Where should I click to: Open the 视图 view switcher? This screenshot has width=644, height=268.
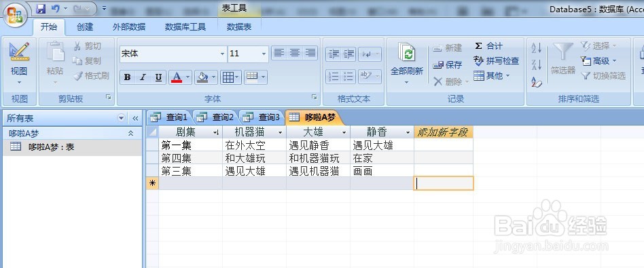tap(19, 64)
